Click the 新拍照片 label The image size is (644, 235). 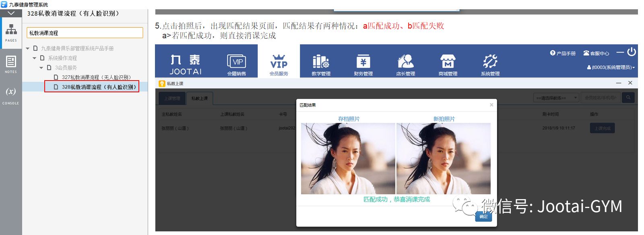click(x=444, y=119)
